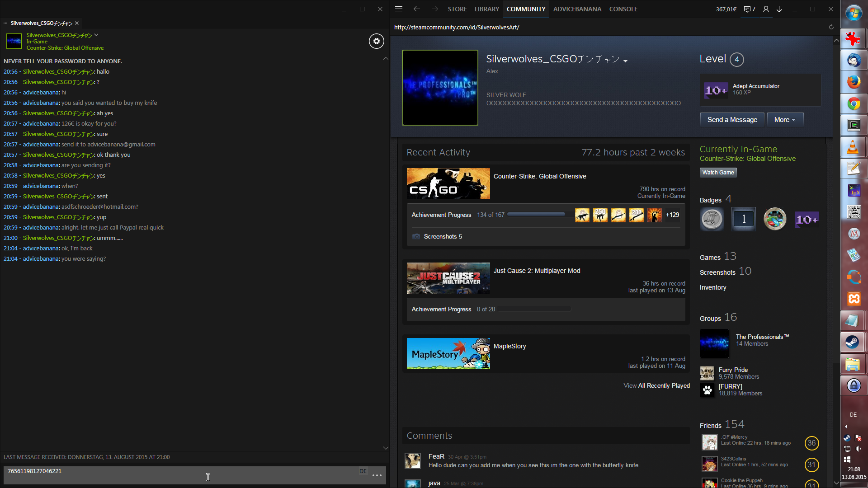This screenshot has height=488, width=868.
Task: Go back with the left arrow
Action: 416,9
